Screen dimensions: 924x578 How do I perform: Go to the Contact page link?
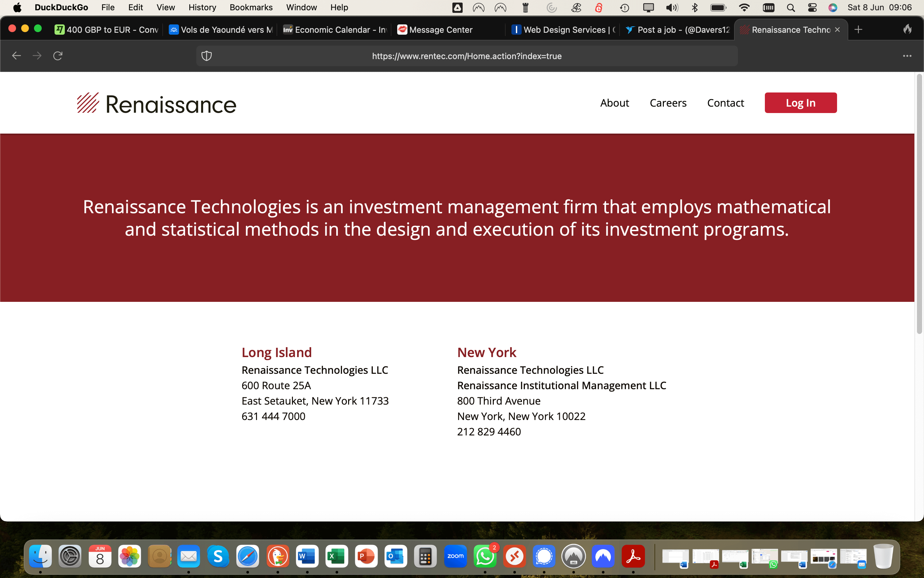point(725,103)
